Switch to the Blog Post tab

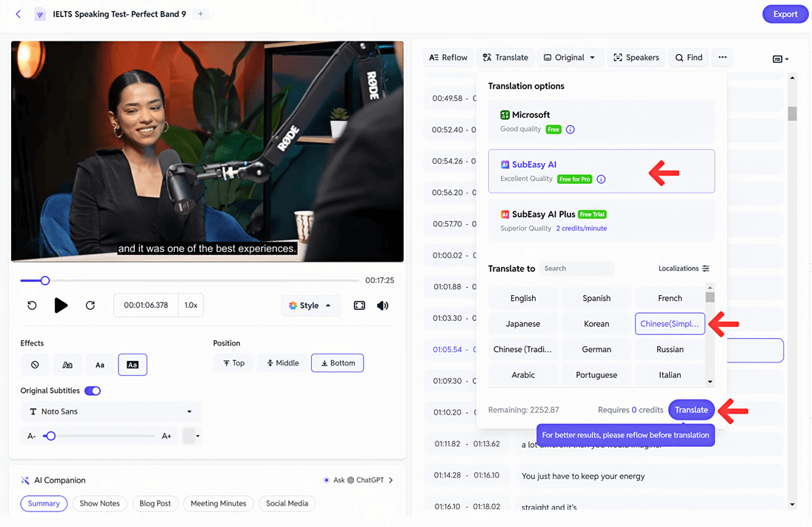point(155,503)
